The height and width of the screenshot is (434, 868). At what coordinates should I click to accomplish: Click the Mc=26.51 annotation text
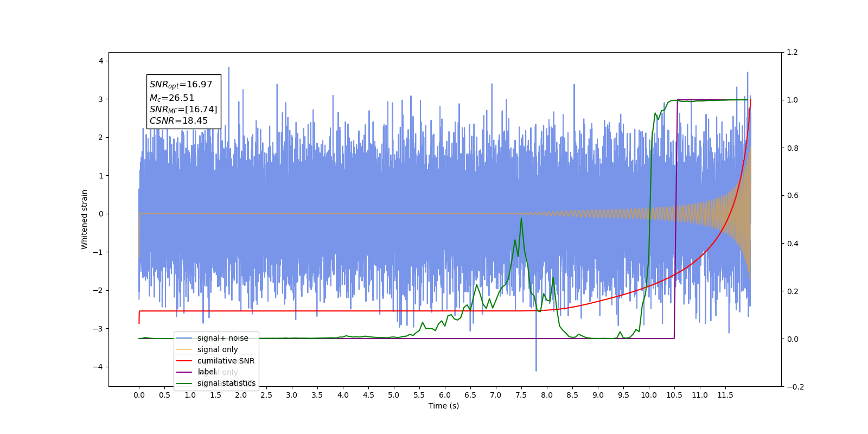[172, 98]
